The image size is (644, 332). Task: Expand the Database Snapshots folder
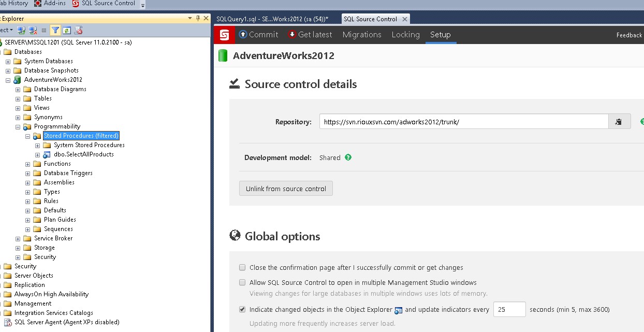pyautogui.click(x=8, y=70)
